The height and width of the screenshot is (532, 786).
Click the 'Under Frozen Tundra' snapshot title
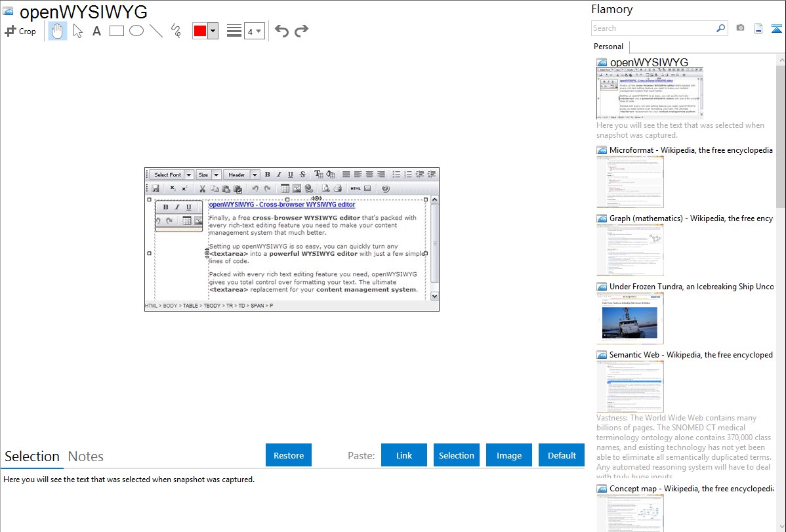coord(692,286)
